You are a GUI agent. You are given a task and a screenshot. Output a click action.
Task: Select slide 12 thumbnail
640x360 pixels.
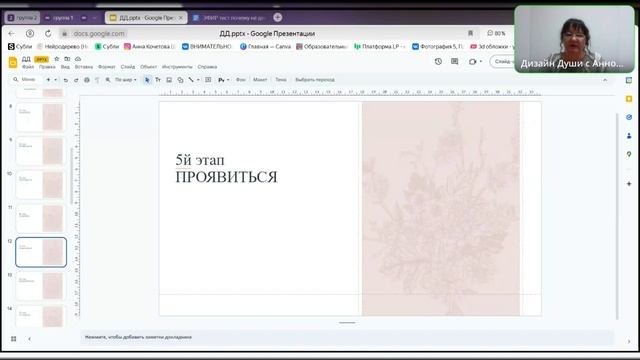(41, 252)
